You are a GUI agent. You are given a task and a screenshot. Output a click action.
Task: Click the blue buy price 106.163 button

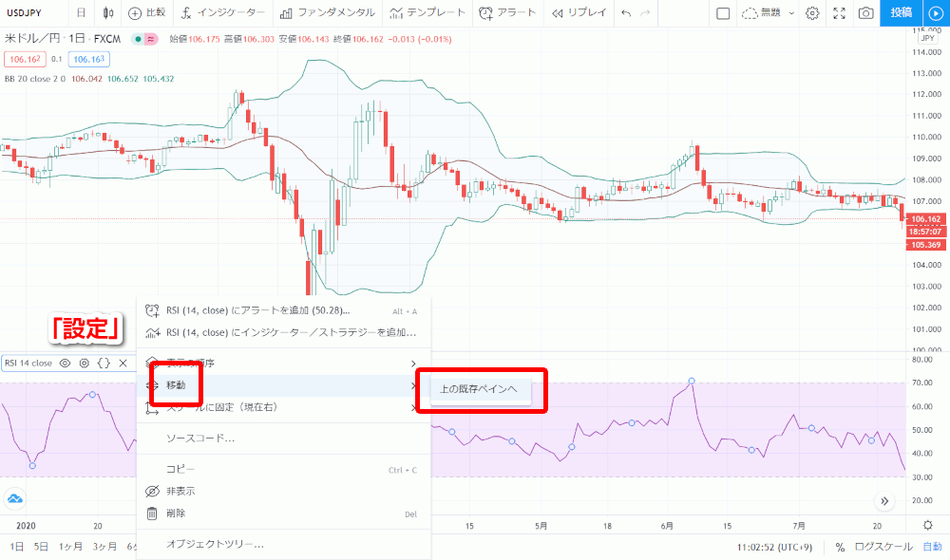click(x=89, y=60)
